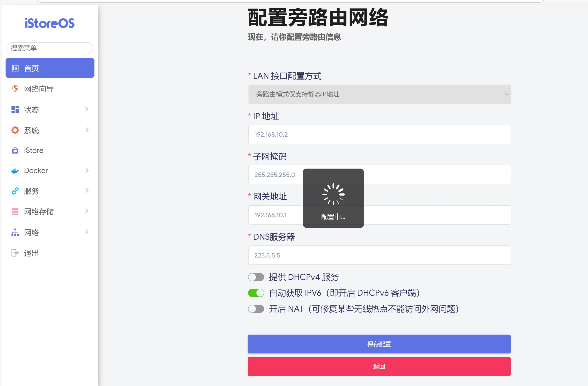This screenshot has width=588, height=386.
Task: Expand the 状态 menu chevron
Action: pyautogui.click(x=87, y=109)
